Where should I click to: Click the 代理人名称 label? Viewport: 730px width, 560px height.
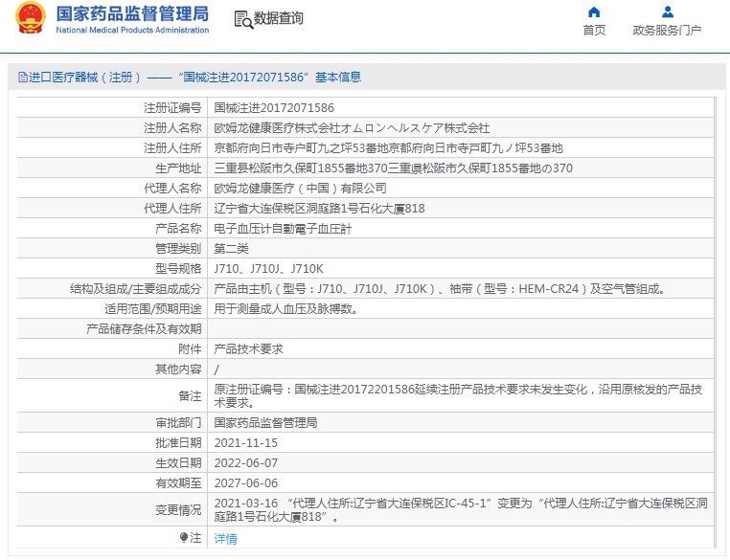pos(172,188)
